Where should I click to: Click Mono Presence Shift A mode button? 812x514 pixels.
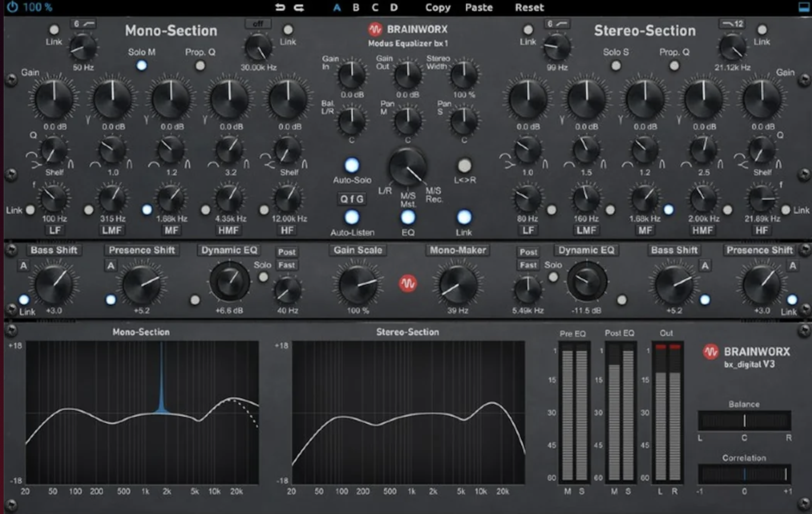pos(110,266)
